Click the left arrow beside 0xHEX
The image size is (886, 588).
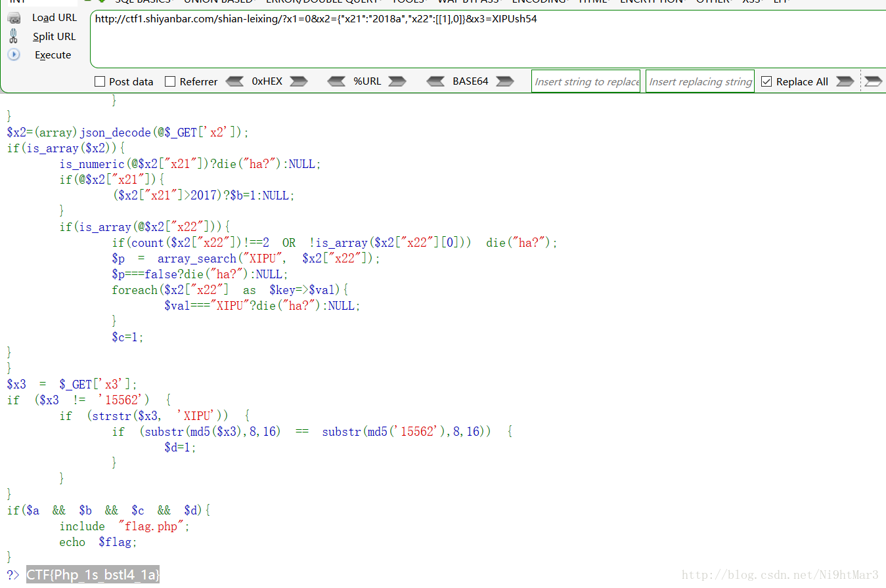coord(234,81)
